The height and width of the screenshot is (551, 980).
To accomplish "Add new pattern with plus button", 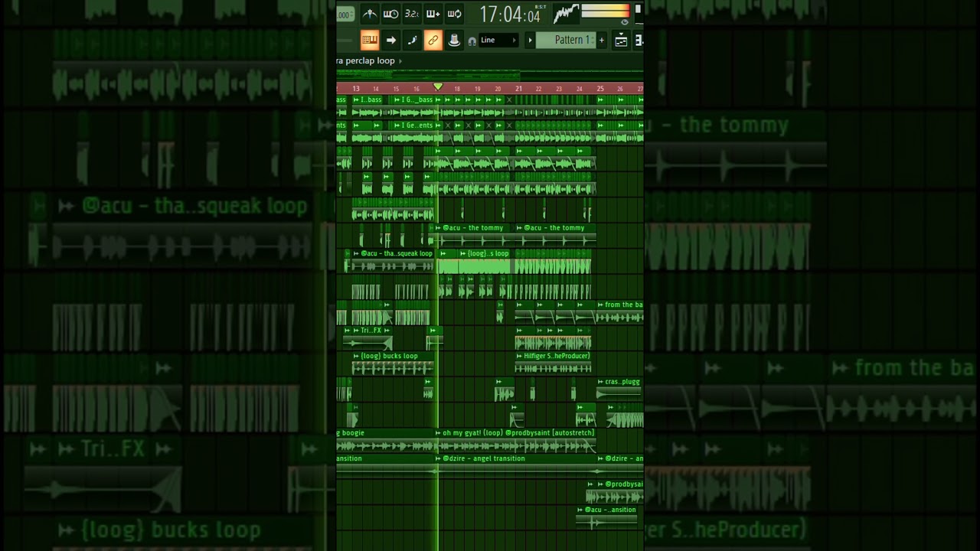I will tap(601, 41).
